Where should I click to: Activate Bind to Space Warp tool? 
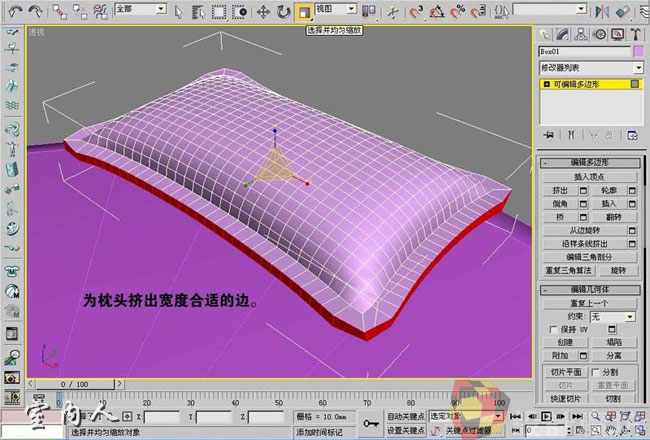(101, 12)
